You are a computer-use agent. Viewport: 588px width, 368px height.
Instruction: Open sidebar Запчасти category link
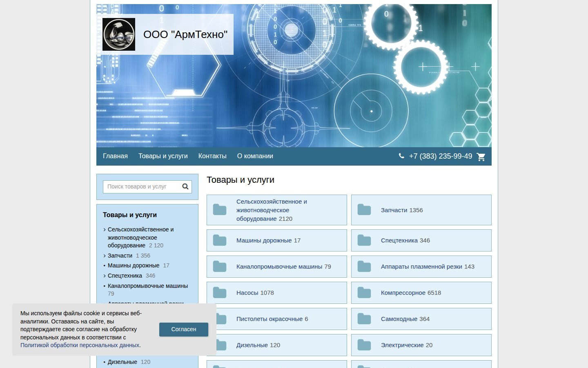120,256
